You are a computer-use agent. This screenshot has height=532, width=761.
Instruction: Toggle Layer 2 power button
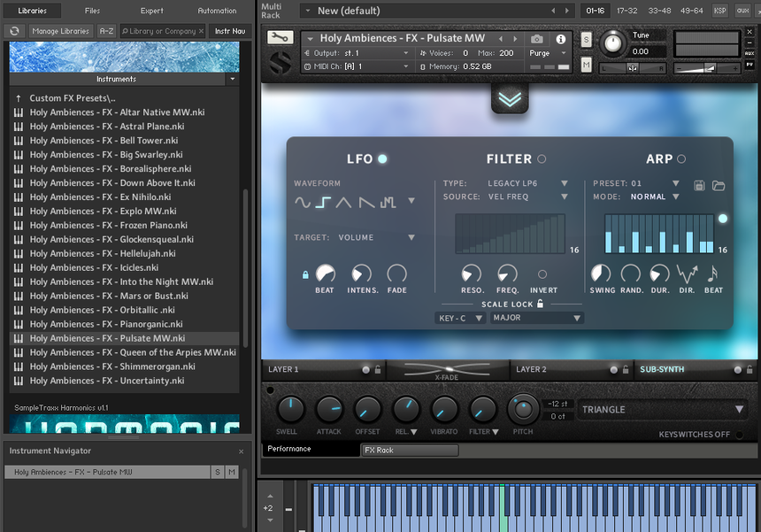tap(614, 370)
